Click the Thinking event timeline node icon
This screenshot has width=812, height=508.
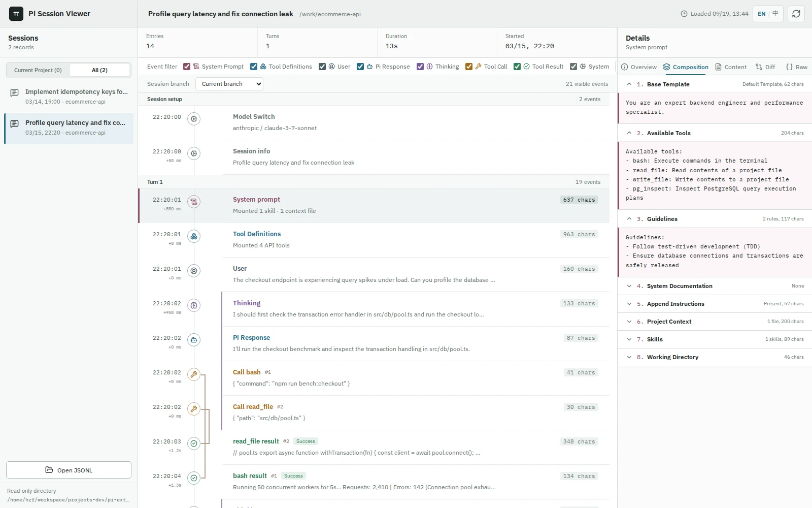tap(194, 305)
